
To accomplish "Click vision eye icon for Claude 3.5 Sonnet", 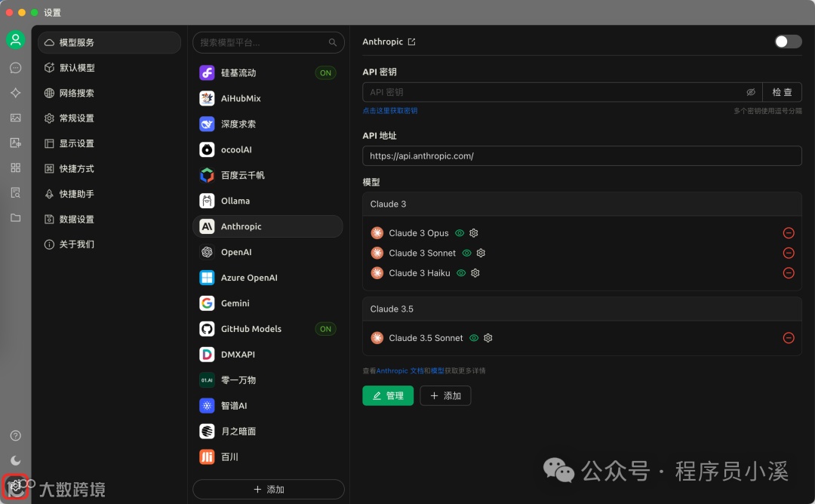I will tap(473, 338).
